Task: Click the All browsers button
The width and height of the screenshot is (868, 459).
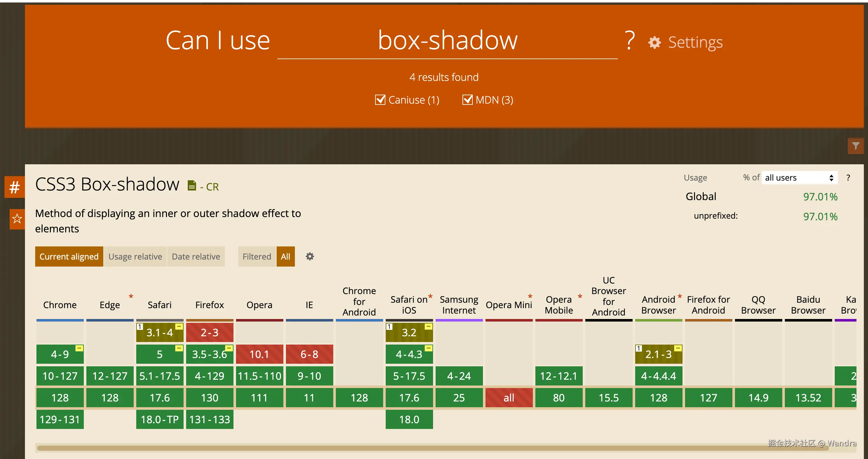Action: pyautogui.click(x=285, y=257)
